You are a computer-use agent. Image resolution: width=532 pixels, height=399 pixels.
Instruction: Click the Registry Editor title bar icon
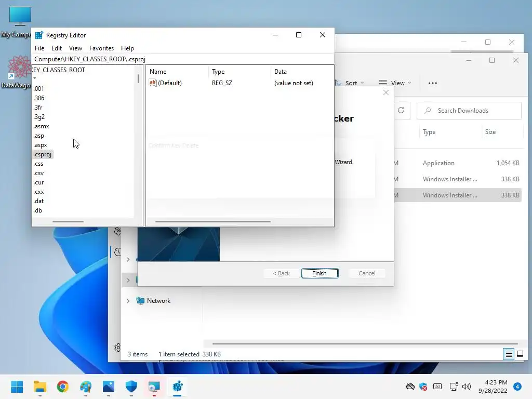[39, 35]
